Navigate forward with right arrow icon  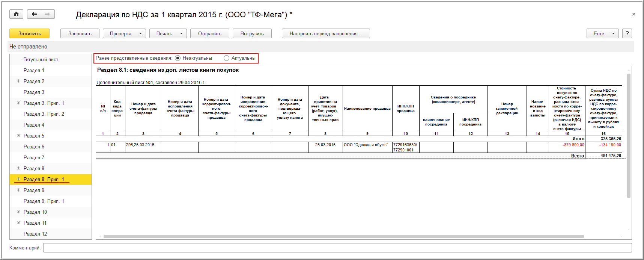(x=48, y=14)
